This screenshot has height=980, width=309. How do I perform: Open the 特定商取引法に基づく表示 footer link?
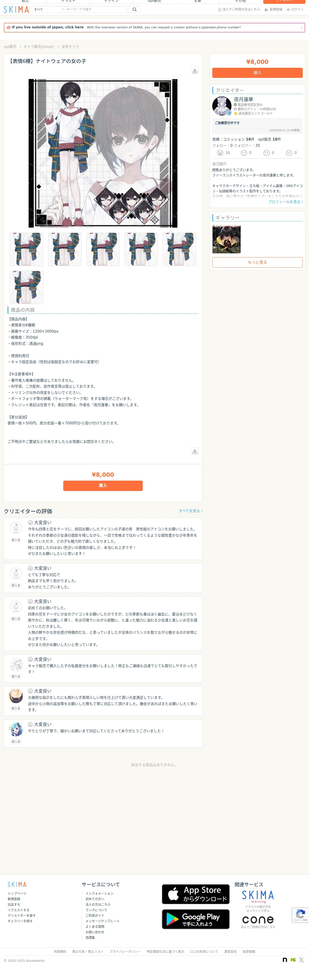pyautogui.click(x=165, y=952)
